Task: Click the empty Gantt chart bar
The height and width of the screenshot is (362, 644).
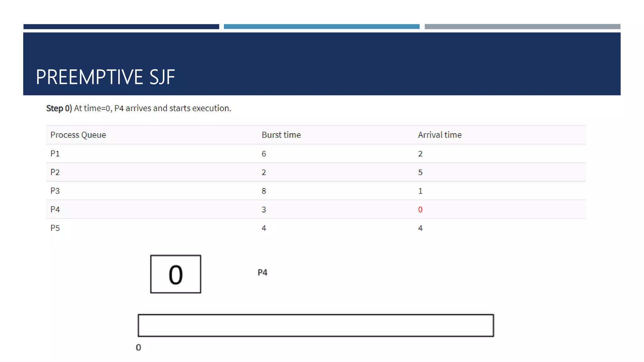Action: tap(316, 325)
